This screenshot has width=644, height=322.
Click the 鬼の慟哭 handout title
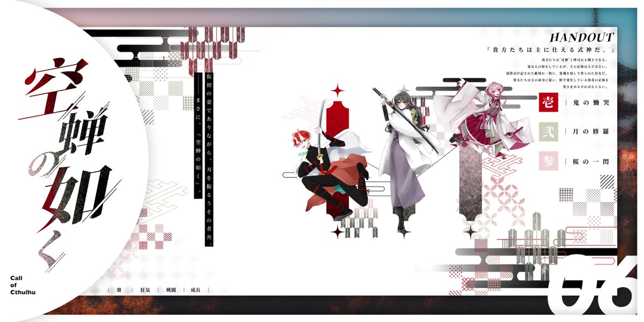(590, 102)
